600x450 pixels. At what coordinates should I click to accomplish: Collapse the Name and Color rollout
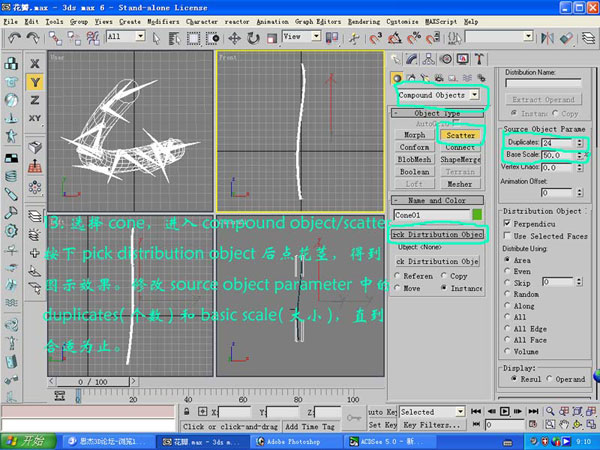click(x=437, y=200)
